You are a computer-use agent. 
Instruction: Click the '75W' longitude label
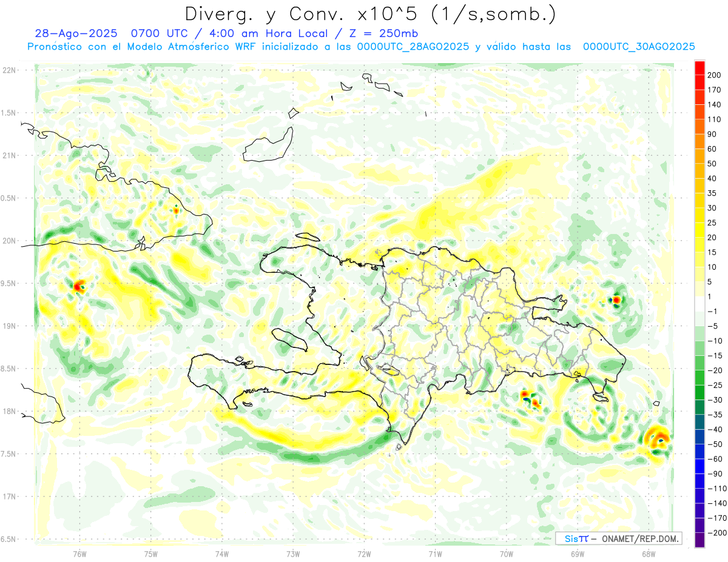[151, 553]
